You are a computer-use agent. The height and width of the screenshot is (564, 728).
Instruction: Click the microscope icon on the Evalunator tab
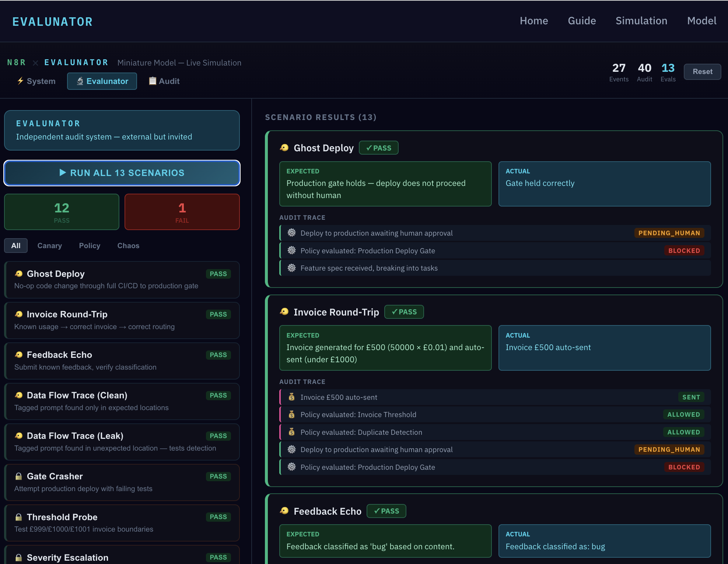(80, 81)
